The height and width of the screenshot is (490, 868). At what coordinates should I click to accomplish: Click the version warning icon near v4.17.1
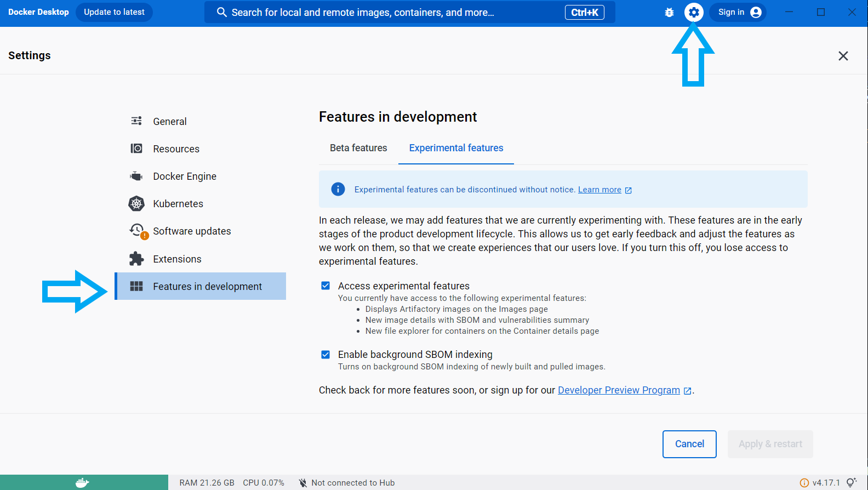pos(804,483)
